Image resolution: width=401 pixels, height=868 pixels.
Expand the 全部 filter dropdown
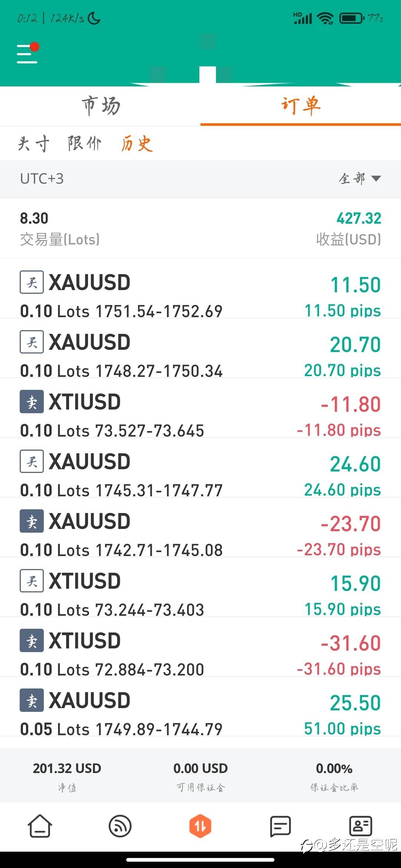[x=360, y=179]
